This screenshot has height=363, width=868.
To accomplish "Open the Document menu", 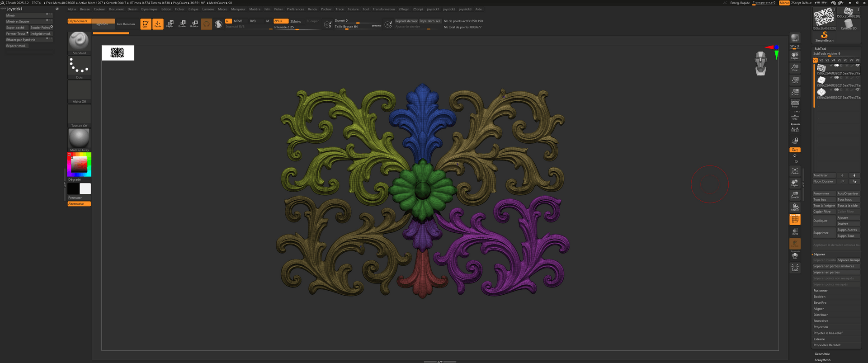I will click(116, 9).
